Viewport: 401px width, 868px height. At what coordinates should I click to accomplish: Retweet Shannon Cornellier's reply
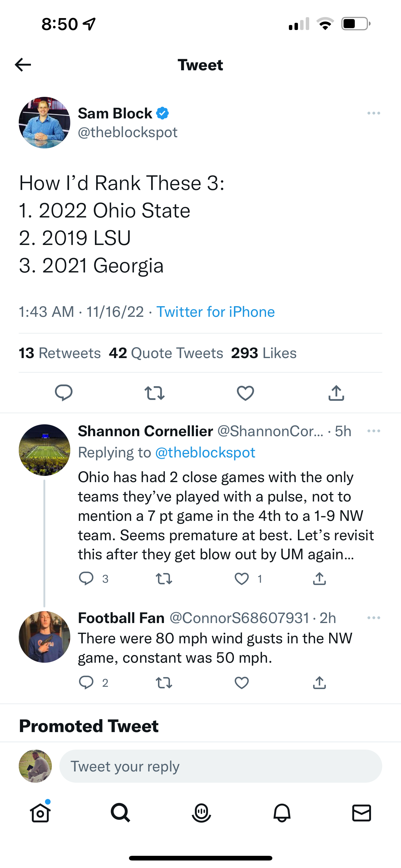(x=164, y=579)
